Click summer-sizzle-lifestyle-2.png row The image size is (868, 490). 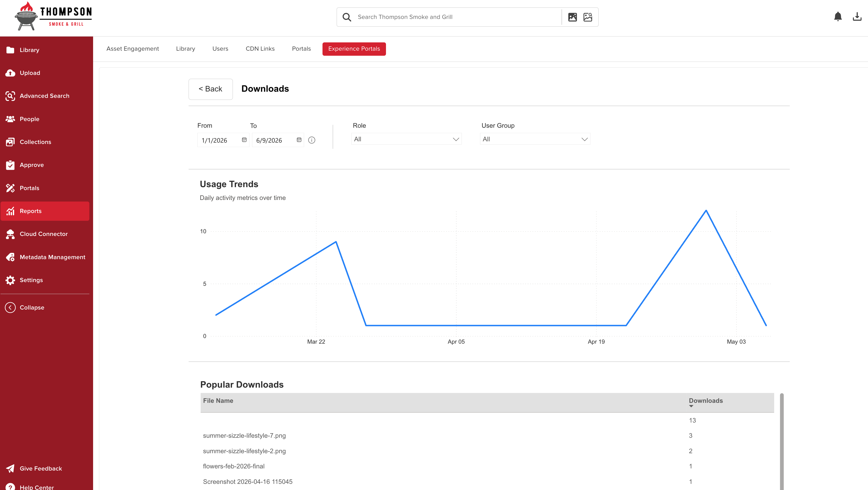(x=487, y=451)
